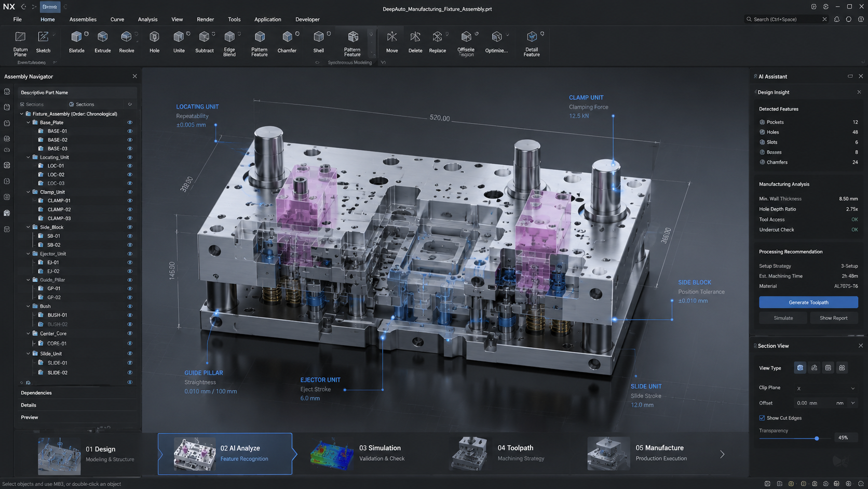Screen dimensions: 868x489
Task: Click the Delete face tool
Action: pyautogui.click(x=415, y=42)
